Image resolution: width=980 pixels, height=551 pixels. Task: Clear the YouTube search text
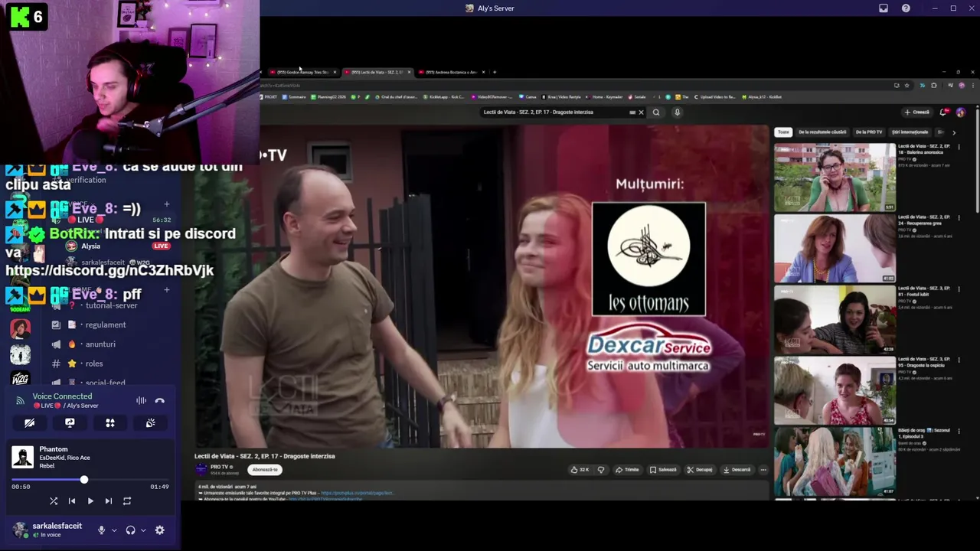point(641,112)
